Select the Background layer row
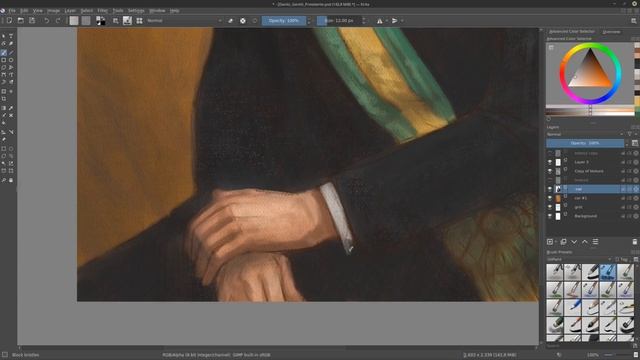This screenshot has width=640, height=360. tap(593, 216)
